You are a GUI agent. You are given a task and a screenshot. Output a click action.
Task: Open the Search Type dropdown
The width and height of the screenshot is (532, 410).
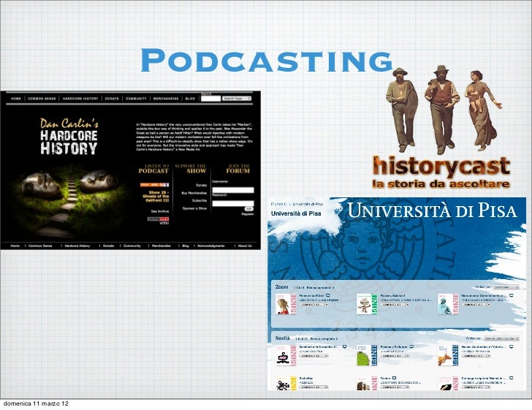click(x=237, y=99)
